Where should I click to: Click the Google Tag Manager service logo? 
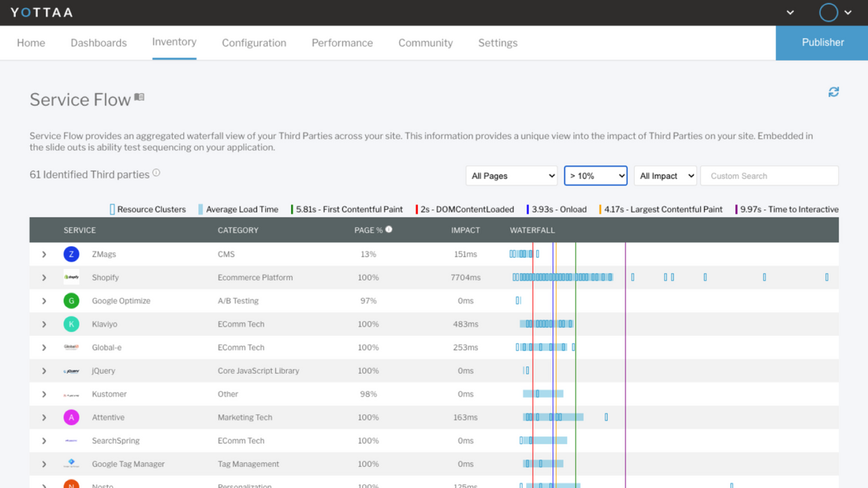point(71,464)
